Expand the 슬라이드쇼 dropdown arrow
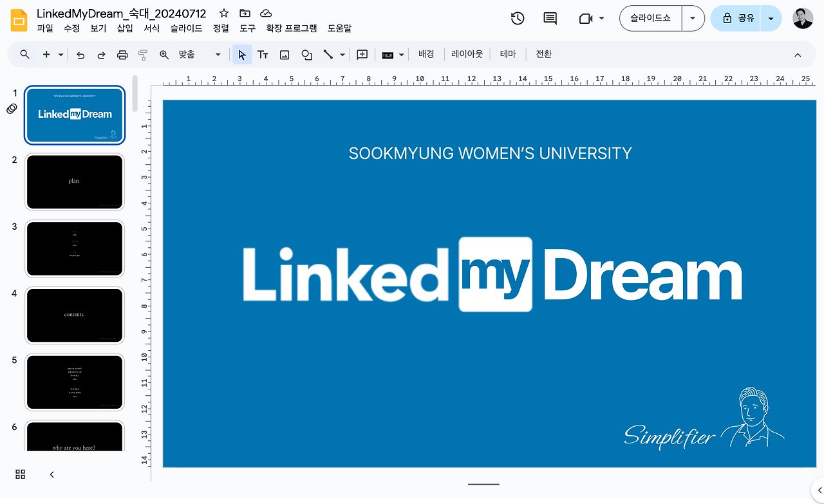This screenshot has width=824, height=504. (x=693, y=18)
